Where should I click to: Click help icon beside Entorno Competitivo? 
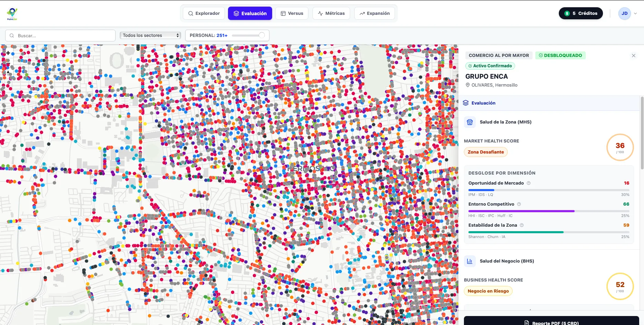(x=519, y=204)
